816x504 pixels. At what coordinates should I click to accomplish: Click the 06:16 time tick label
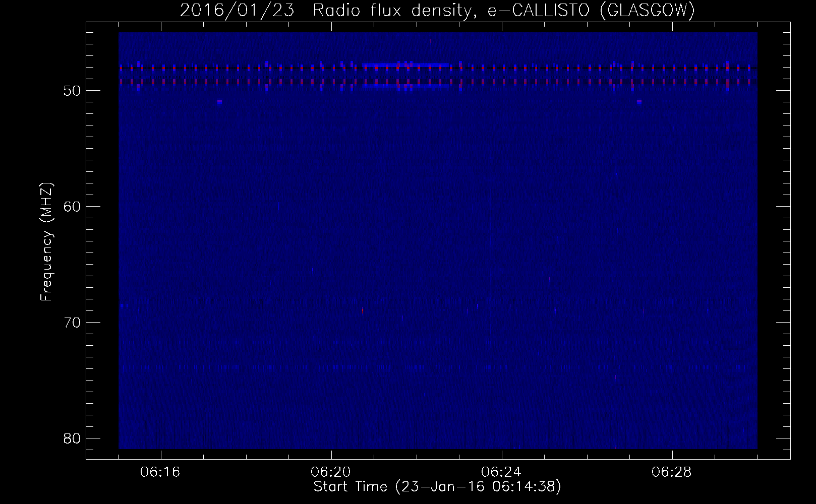pos(161,472)
